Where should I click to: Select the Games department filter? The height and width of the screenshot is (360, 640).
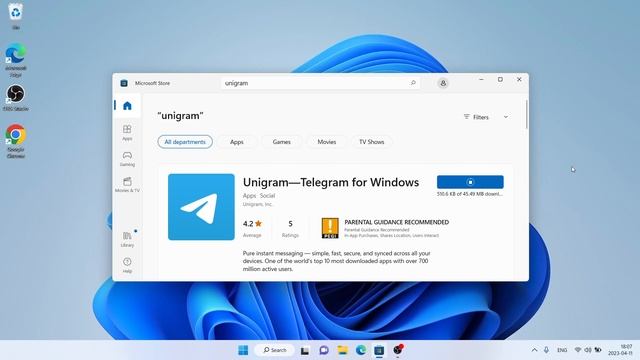pos(282,142)
